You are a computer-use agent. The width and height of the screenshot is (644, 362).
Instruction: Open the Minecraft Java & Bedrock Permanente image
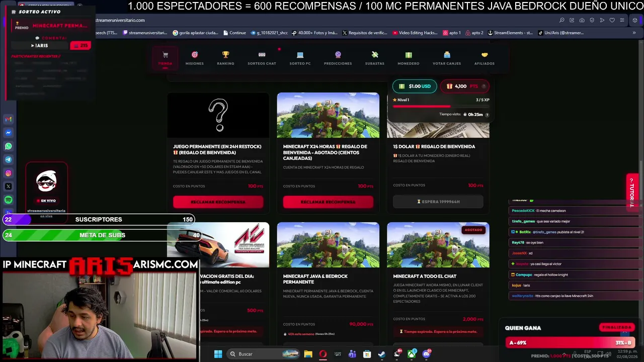click(x=328, y=245)
